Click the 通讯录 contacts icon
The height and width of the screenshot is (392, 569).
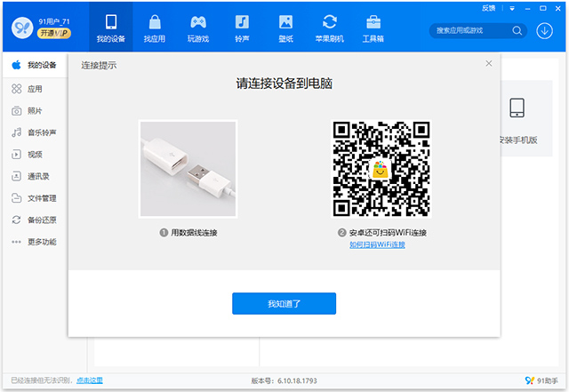click(x=17, y=176)
